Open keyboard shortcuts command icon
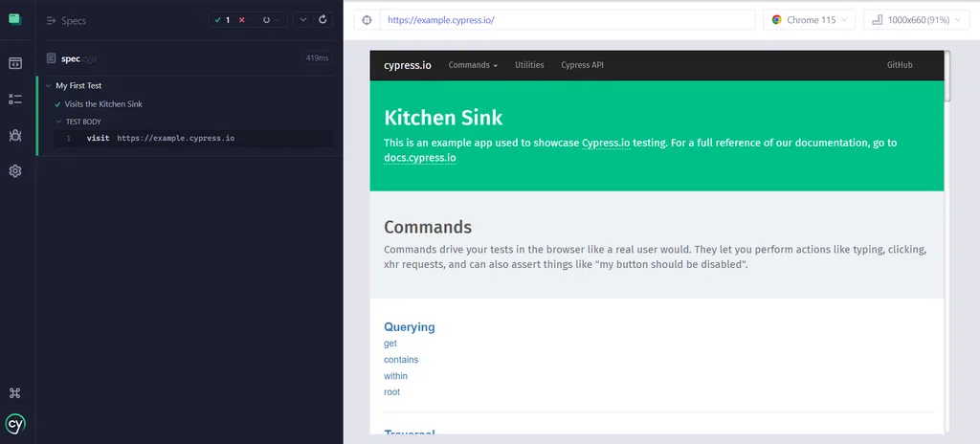This screenshot has height=444, width=980. (15, 392)
